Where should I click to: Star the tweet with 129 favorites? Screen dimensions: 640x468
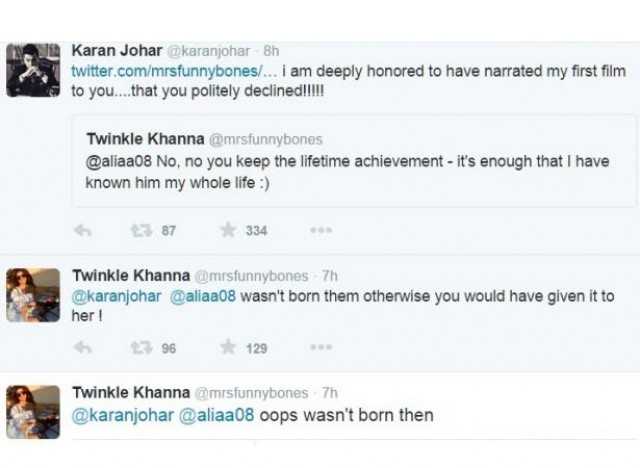[229, 348]
